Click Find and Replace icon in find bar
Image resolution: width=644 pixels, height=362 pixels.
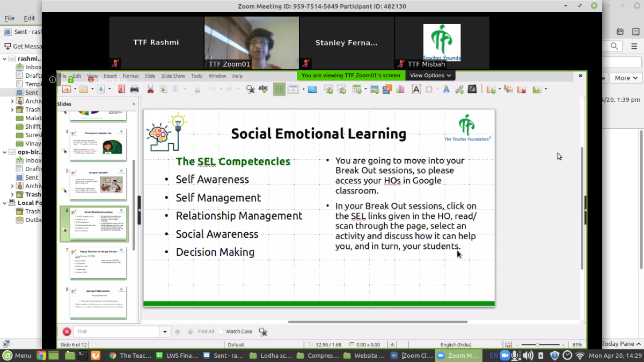point(263,332)
